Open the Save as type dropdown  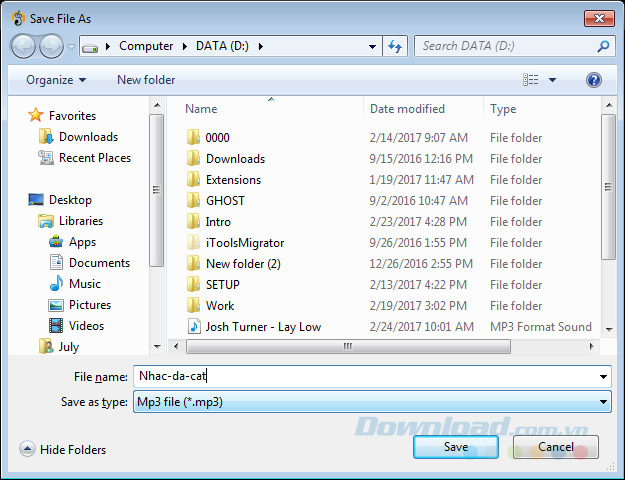coord(373,402)
